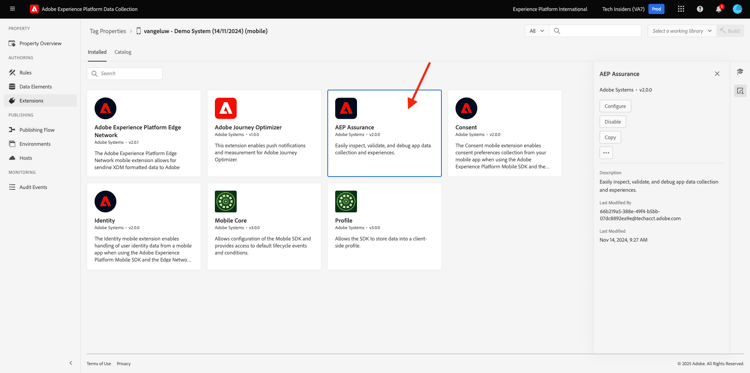Click the Last Modified date Nov 14, 2024
Viewport: 750px width, 373px height.
(623, 240)
